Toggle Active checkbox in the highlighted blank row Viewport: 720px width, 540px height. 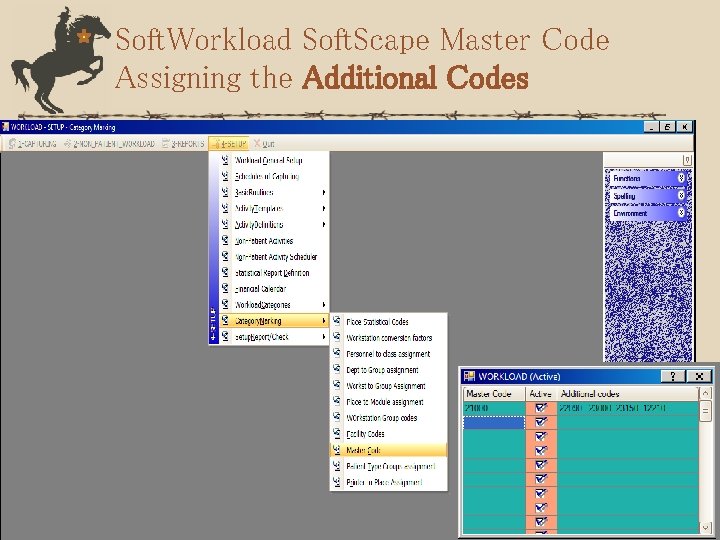coord(541,422)
